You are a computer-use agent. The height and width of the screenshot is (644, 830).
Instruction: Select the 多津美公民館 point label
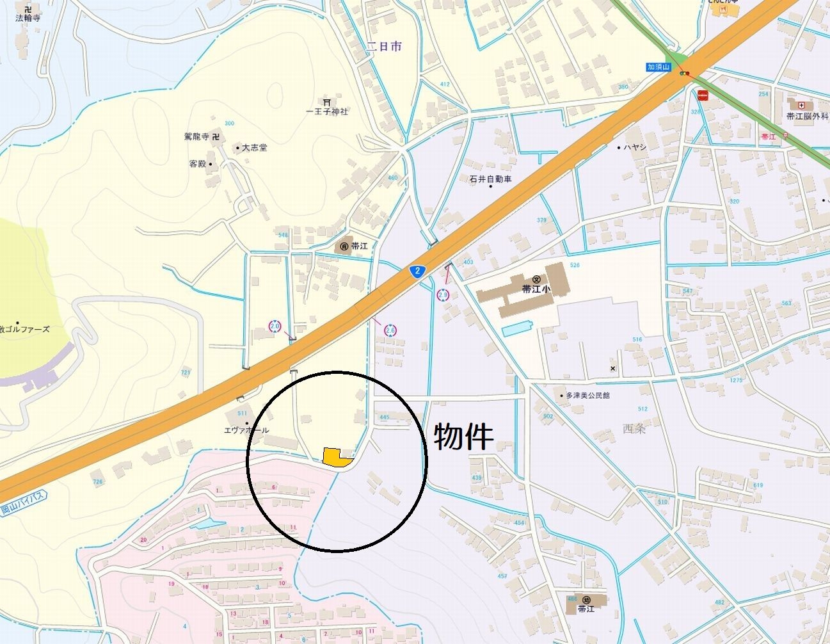pos(587,396)
